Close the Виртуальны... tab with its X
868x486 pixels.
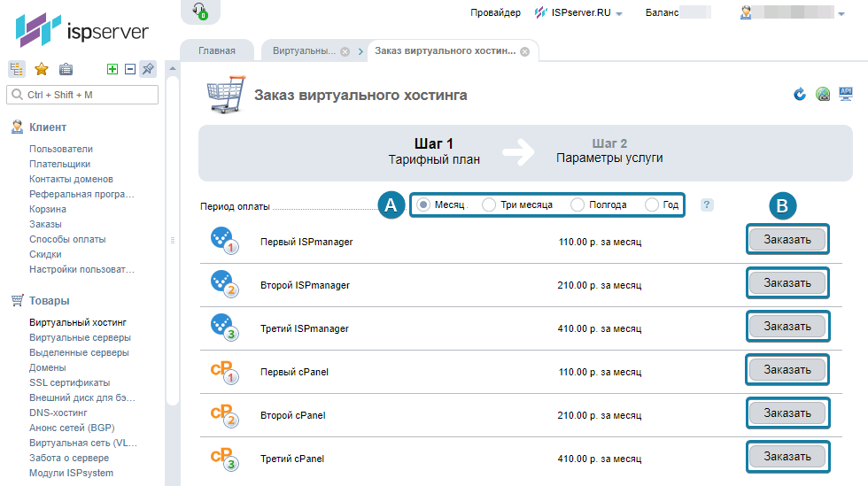point(345,51)
